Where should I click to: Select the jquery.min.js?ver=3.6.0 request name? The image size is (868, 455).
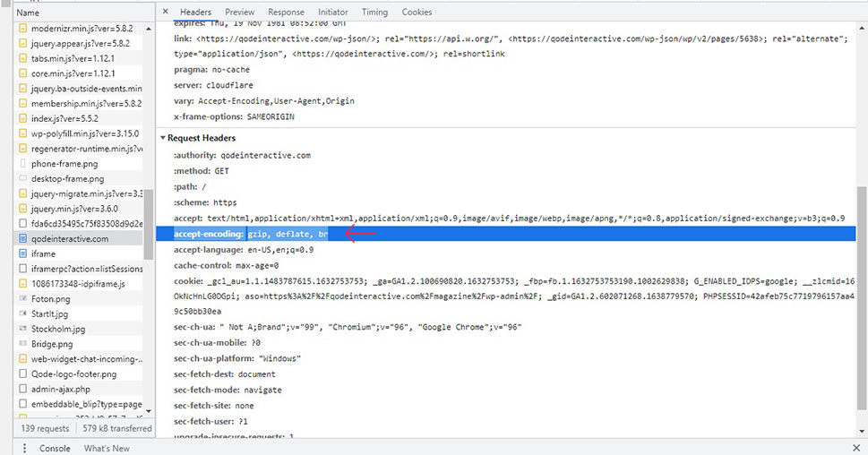74,209
